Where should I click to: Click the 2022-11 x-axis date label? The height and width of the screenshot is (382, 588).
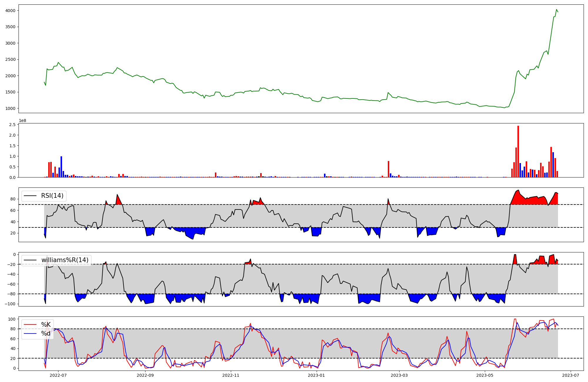(x=231, y=375)
